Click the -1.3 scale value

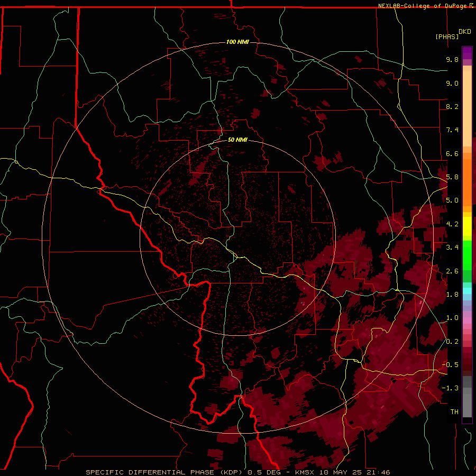coord(451,388)
